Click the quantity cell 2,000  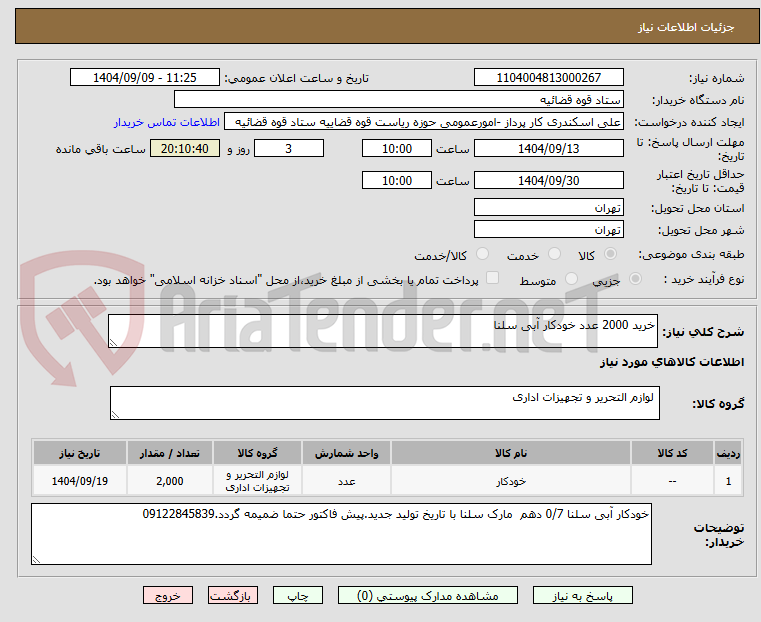coord(170,481)
